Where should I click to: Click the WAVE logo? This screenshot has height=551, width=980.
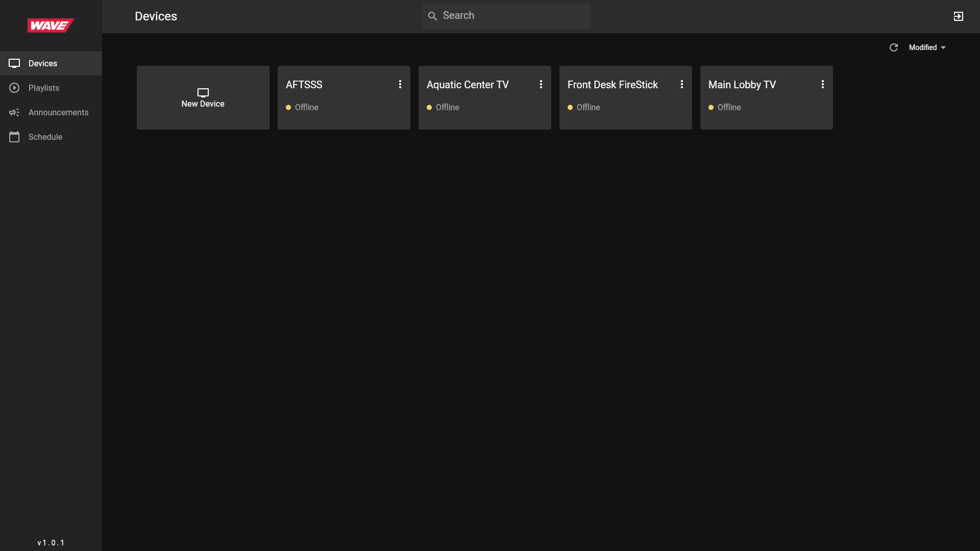51,26
